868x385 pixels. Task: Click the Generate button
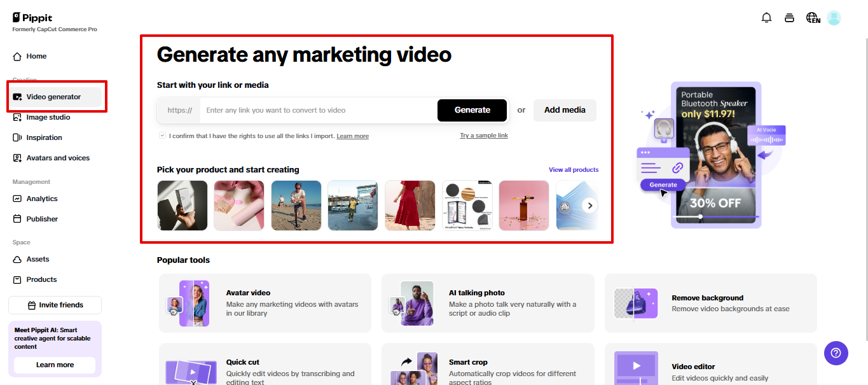tap(472, 110)
